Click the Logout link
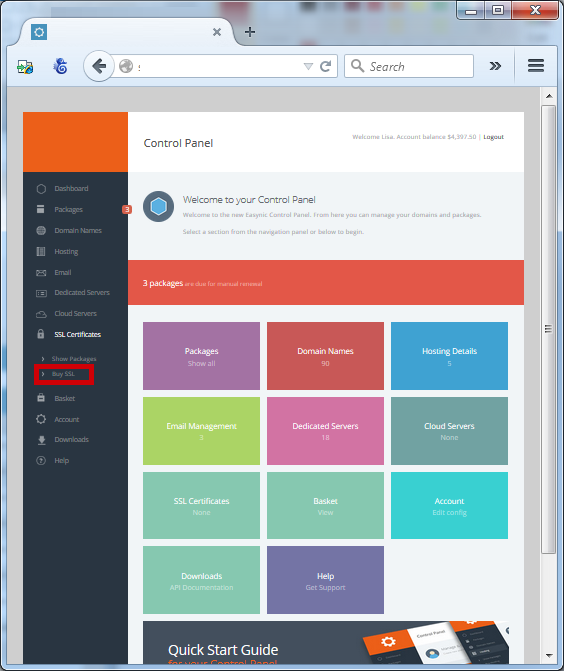The width and height of the screenshot is (564, 671). (x=493, y=137)
